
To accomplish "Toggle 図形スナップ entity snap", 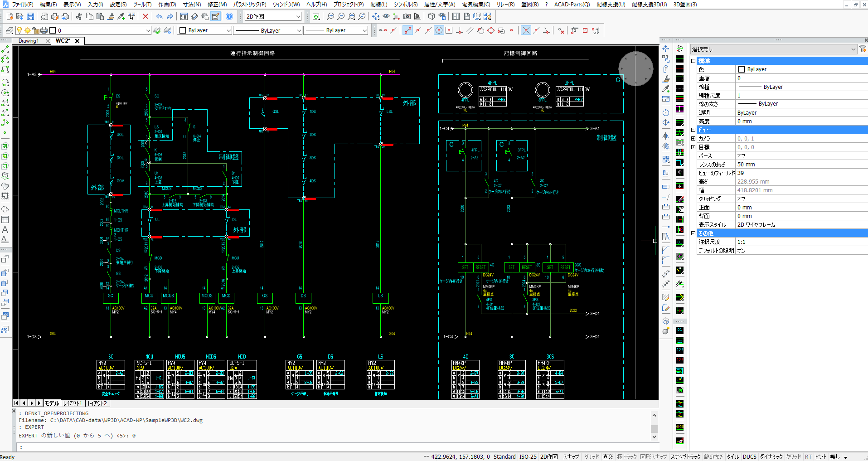I will 654,456.
